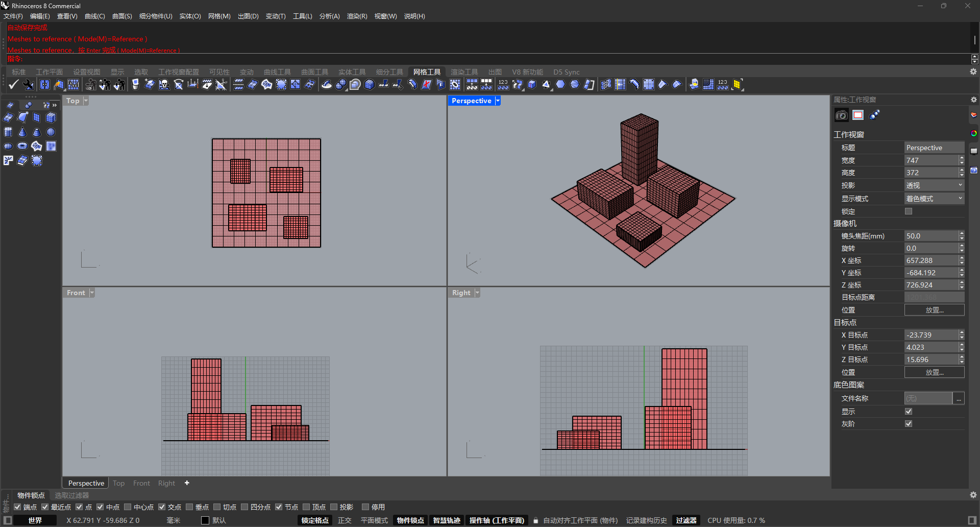Click the 宽度 width spinner arrows
The width and height of the screenshot is (980, 527).
962,160
